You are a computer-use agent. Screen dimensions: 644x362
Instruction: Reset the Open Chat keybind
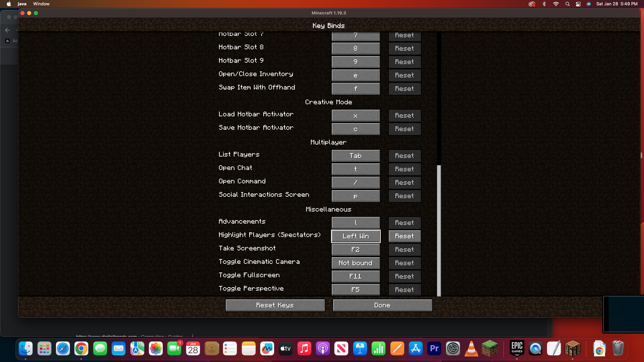(x=405, y=169)
